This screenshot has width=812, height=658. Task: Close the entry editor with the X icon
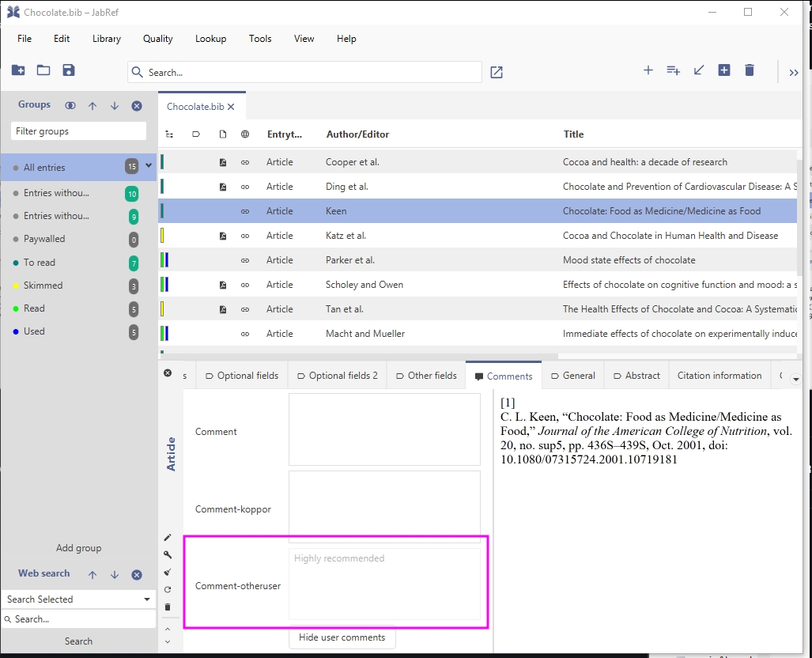(x=168, y=372)
